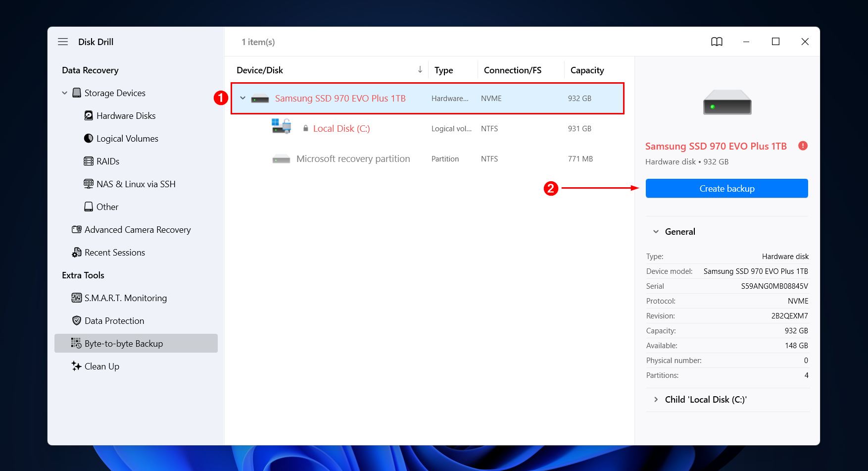Open the help book icon in title bar
The height and width of the screenshot is (471, 868).
pos(717,42)
